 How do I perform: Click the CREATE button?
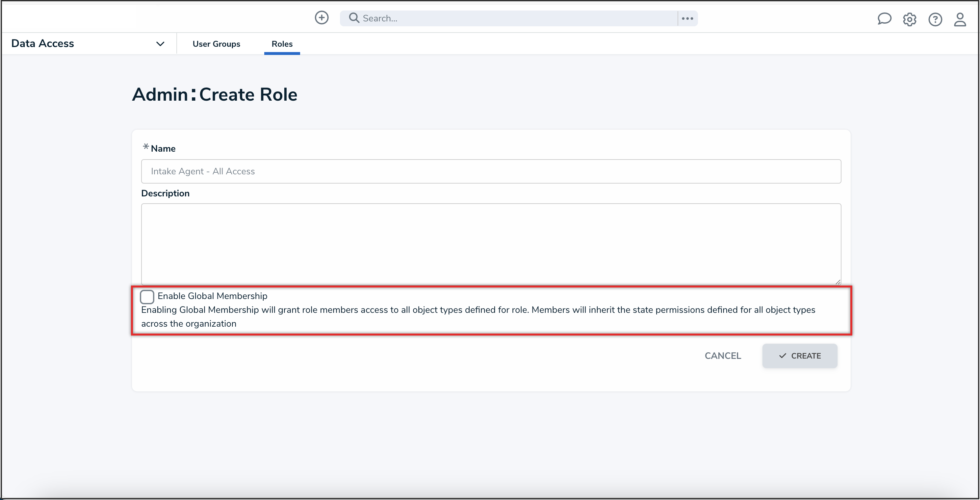coord(799,356)
